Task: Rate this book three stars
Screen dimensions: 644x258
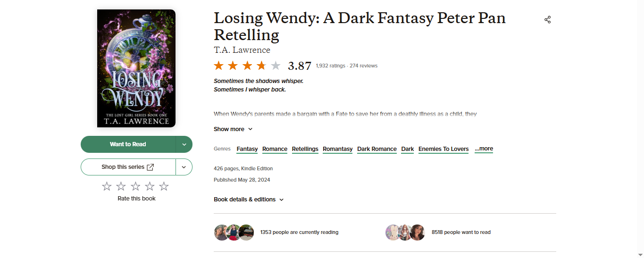Action: 135,186
